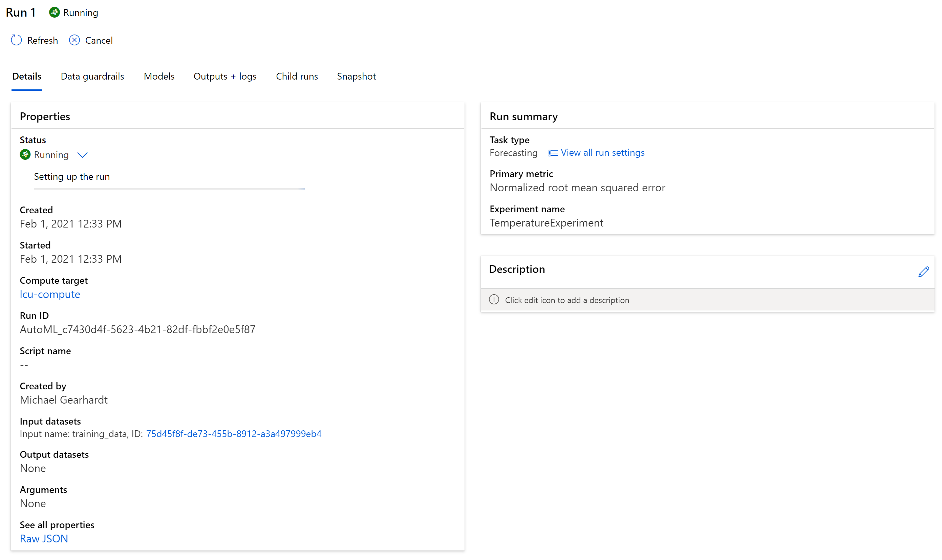Click the setup progress bar under Setting up the run

click(169, 189)
